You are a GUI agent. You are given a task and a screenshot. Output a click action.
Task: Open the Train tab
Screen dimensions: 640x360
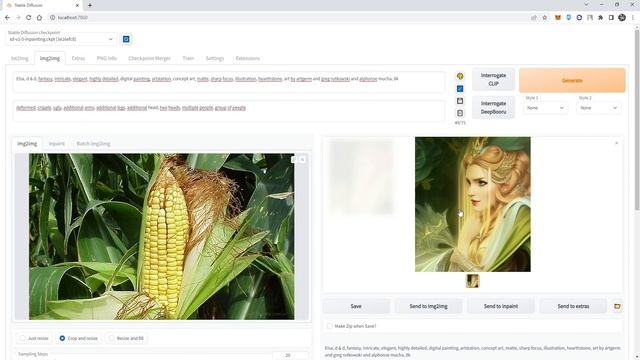(188, 58)
